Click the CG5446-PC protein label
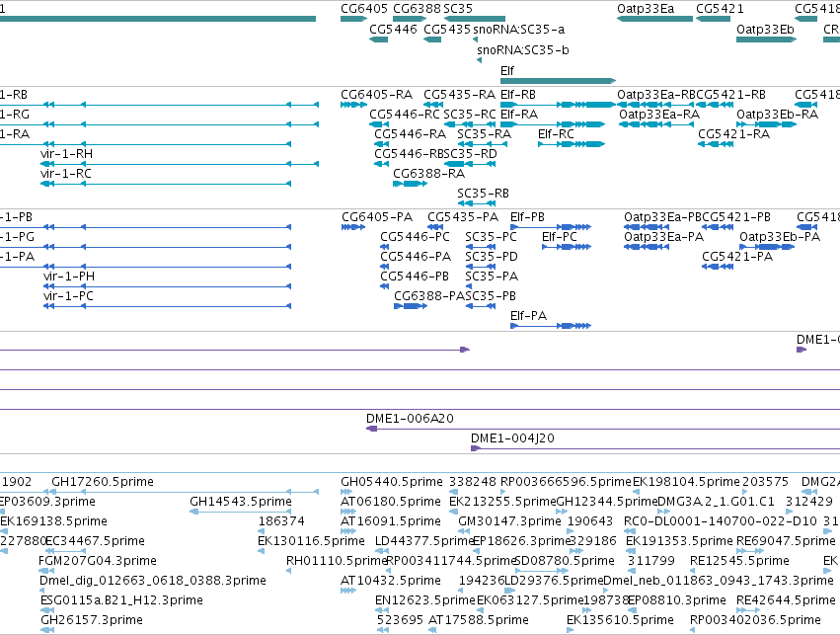Viewport: 840px width, 635px height. [416, 237]
